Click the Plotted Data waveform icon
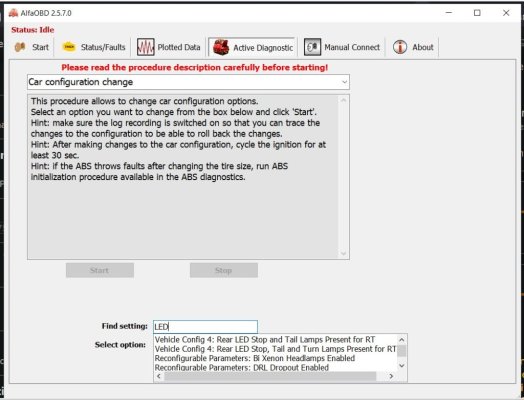Viewport: 524px width, 400px height. tap(145, 47)
